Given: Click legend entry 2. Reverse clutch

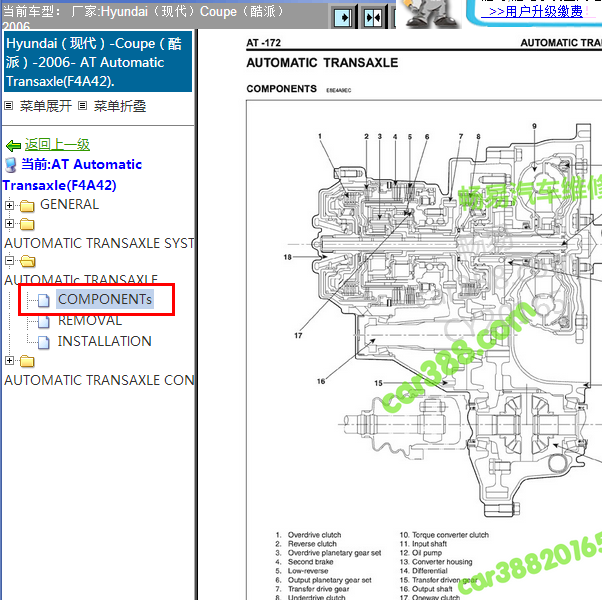Looking at the screenshot, I should coord(306,544).
